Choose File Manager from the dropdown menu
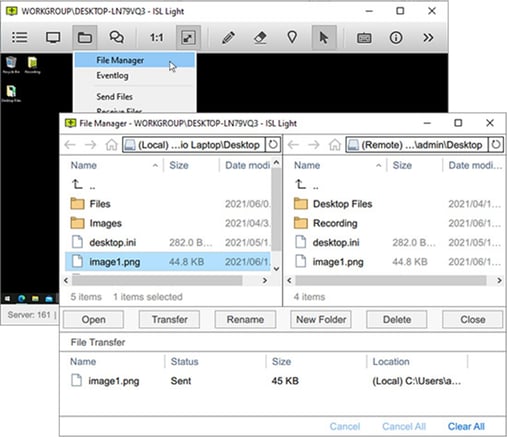Viewport: 507px width, 438px height. pyautogui.click(x=135, y=60)
